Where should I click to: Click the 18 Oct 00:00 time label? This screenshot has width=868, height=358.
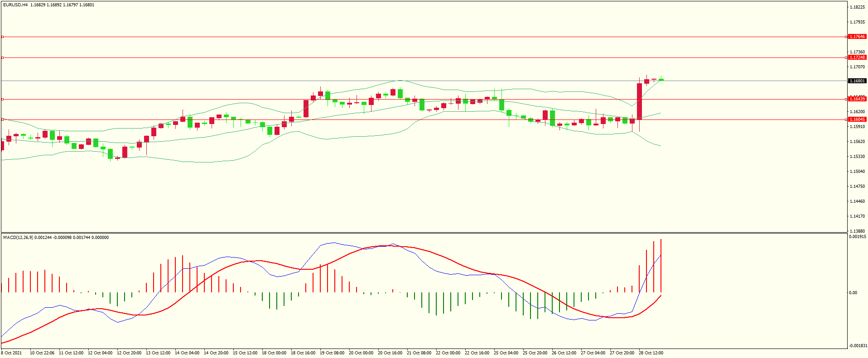coord(274,353)
